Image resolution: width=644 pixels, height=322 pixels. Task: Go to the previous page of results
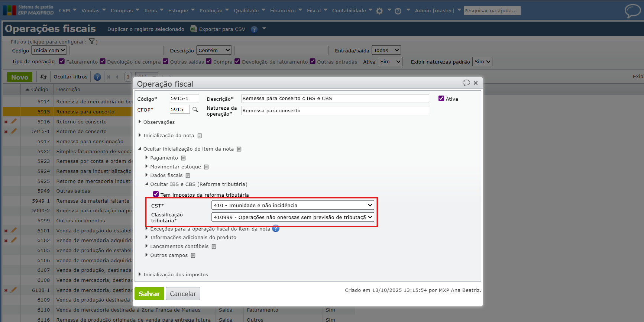(x=117, y=77)
